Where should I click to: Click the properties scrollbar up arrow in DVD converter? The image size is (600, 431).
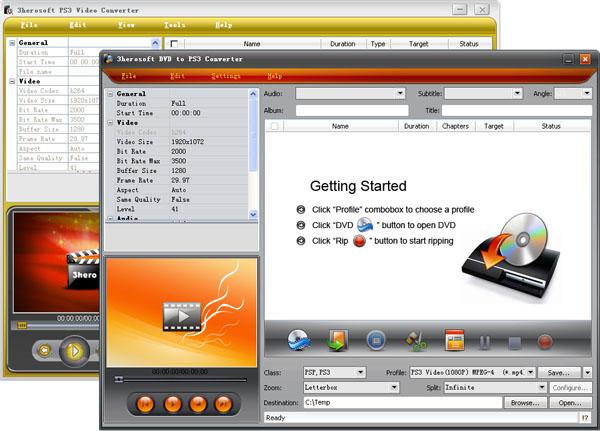pos(253,93)
